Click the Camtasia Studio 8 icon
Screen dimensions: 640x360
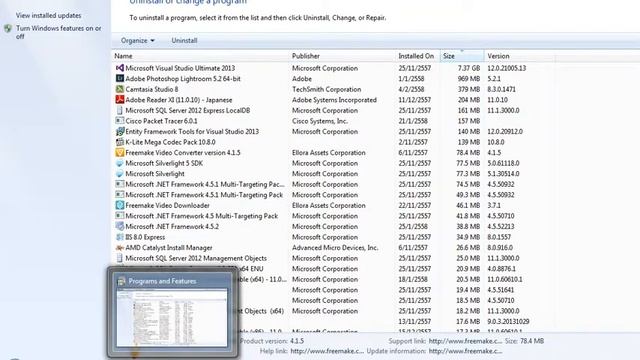click(x=120, y=89)
